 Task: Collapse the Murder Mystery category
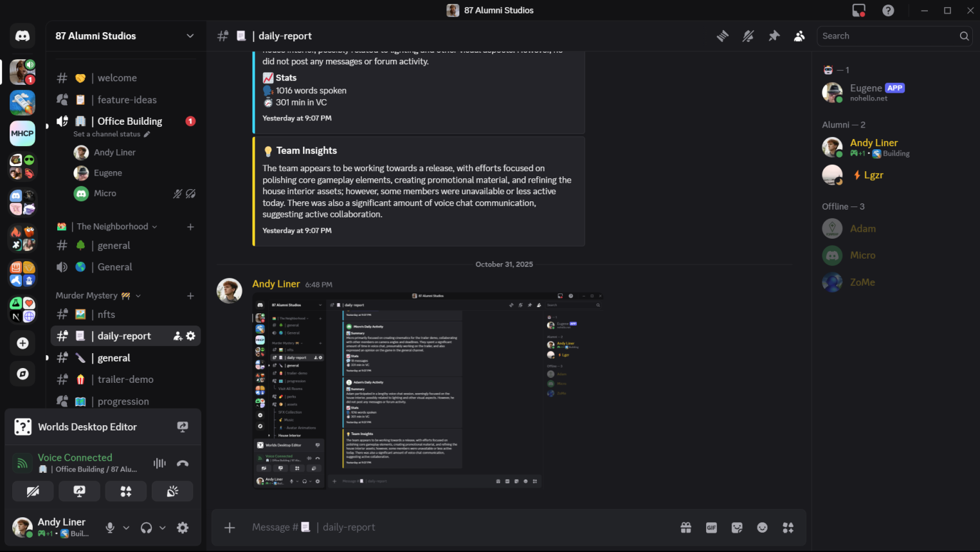(x=98, y=295)
